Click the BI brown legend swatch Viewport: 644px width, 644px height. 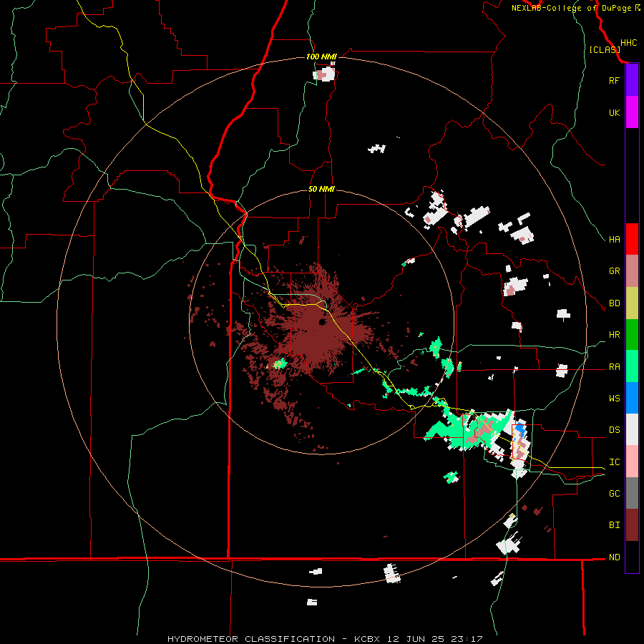[632, 525]
